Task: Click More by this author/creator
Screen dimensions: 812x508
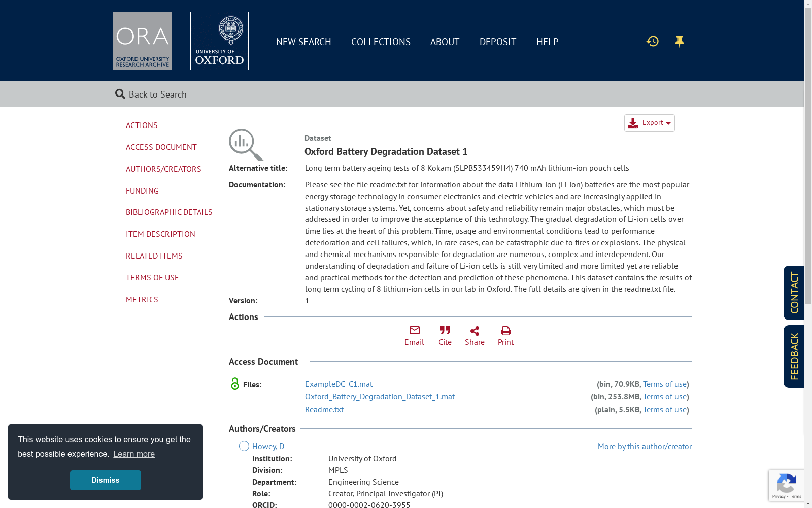Action: [x=645, y=446]
